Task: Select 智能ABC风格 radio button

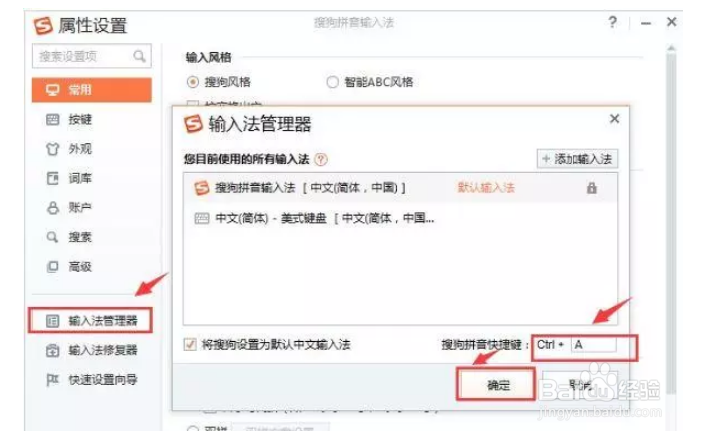Action: (333, 82)
